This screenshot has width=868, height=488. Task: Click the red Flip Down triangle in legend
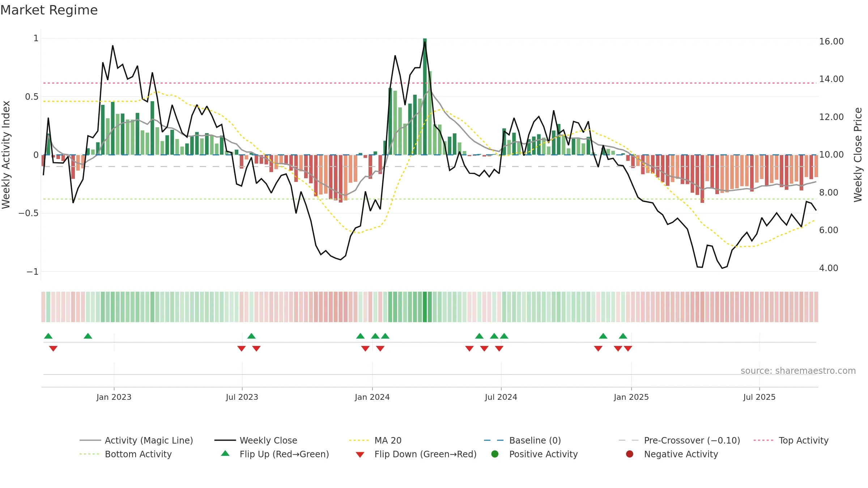point(360,455)
